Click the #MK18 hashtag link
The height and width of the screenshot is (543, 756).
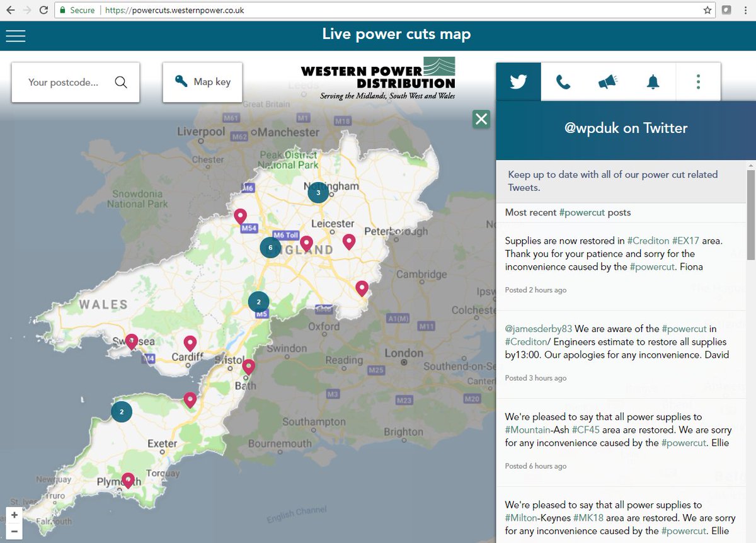pyautogui.click(x=587, y=518)
